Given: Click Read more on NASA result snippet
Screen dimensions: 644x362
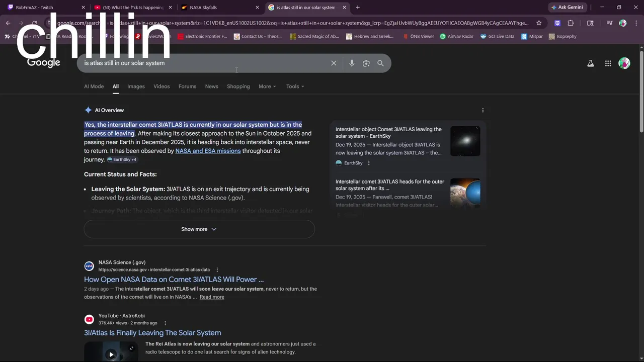Looking at the screenshot, I should (x=212, y=297).
